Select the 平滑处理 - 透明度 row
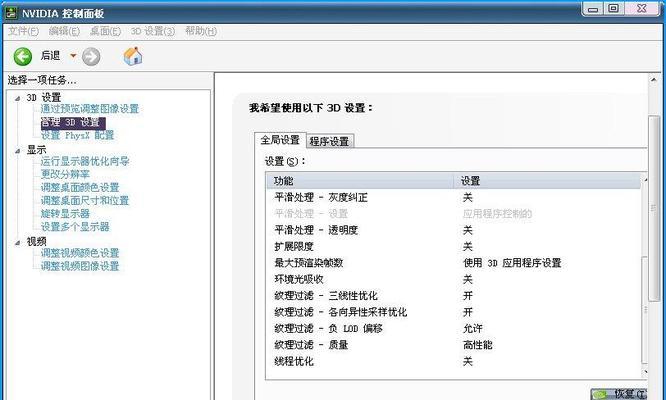Screen dimensions: 666x400 click(453, 230)
